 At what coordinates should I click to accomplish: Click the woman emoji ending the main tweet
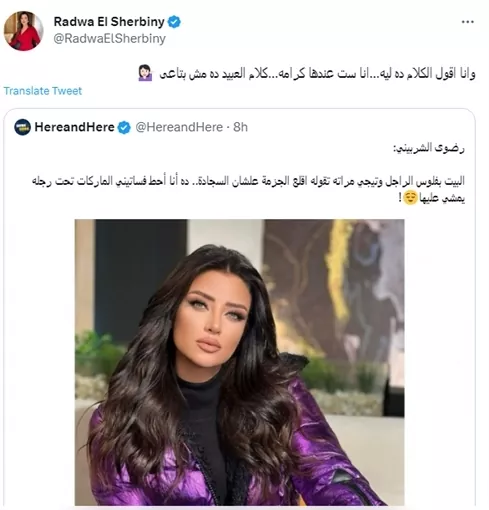[145, 73]
